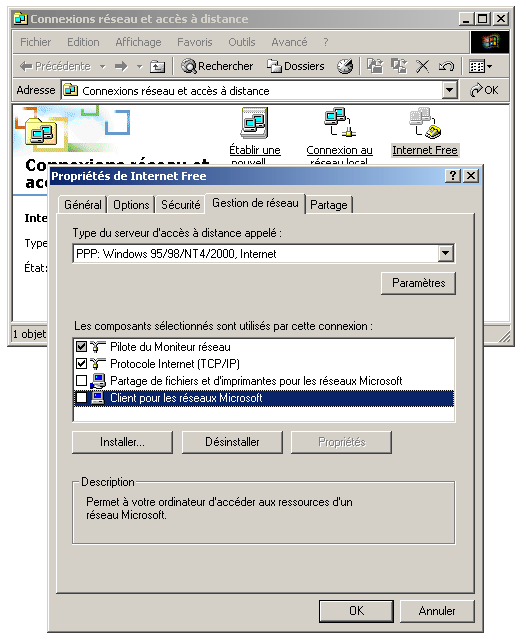Click the History clock toolbar icon
Image resolution: width=526 pixels, height=640 pixels.
point(345,66)
